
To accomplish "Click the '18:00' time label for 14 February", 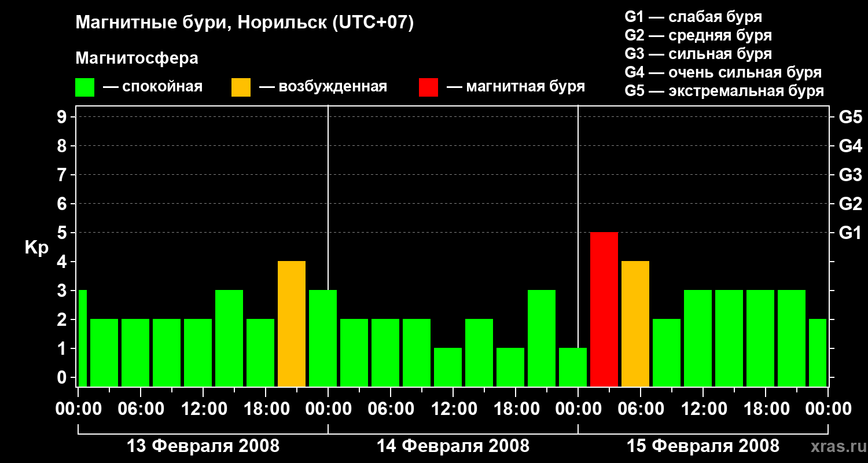I will (x=516, y=409).
